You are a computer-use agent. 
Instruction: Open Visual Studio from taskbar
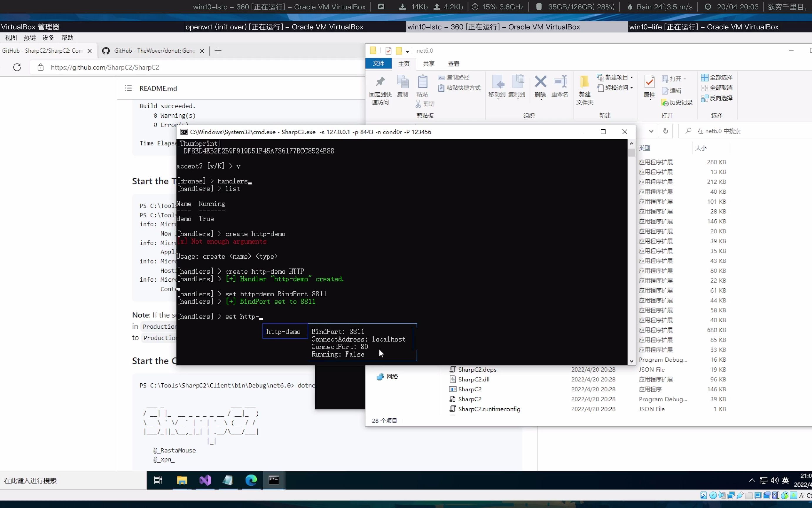tap(205, 480)
